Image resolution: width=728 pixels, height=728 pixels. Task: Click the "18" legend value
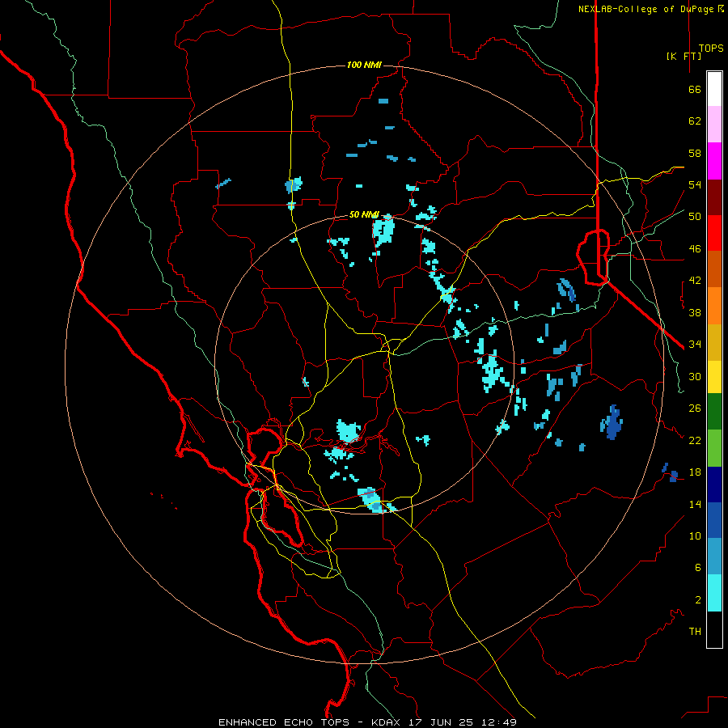coord(695,472)
